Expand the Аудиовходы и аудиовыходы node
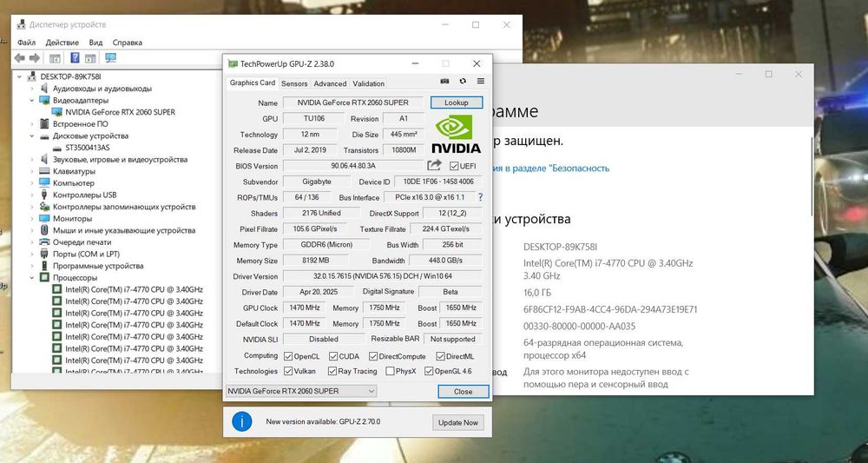 [32, 88]
